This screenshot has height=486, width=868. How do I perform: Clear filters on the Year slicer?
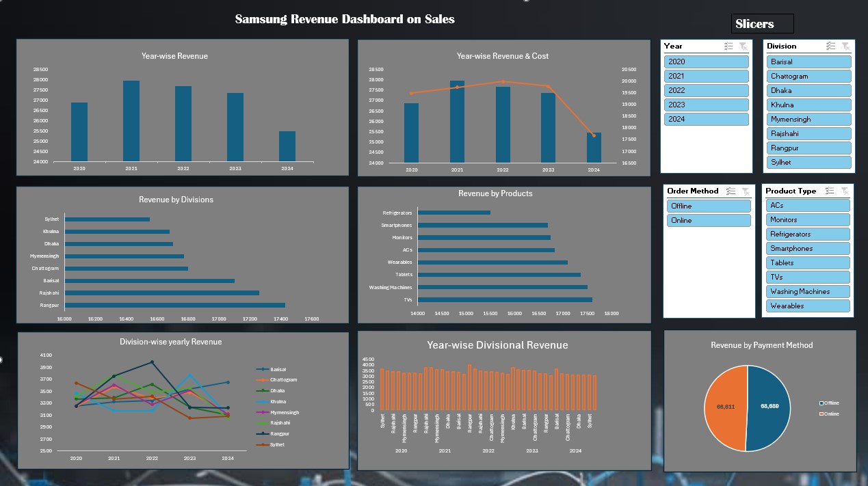[744, 46]
